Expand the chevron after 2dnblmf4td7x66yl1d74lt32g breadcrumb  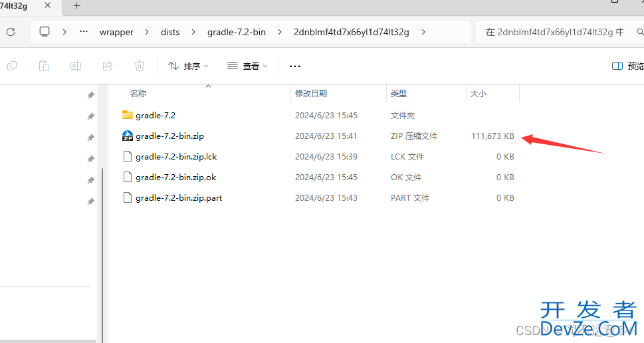click(423, 32)
